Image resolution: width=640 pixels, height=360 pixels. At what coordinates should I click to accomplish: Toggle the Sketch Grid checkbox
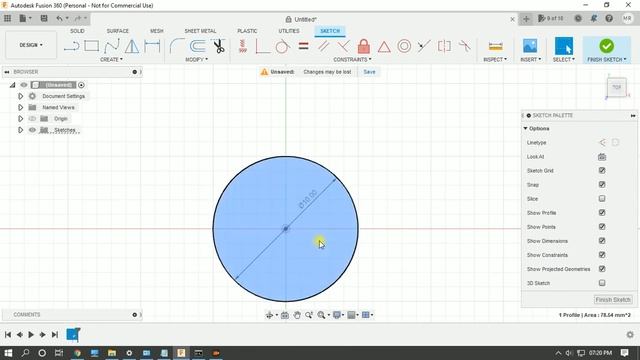[602, 170]
